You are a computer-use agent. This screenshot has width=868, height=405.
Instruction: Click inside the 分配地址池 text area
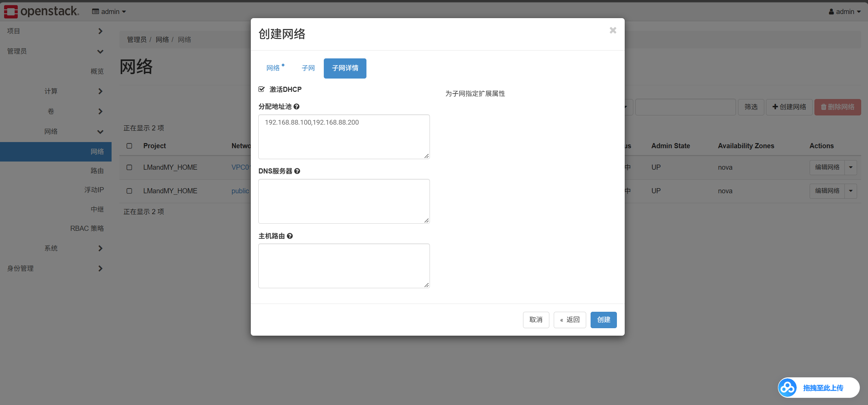coord(344,137)
